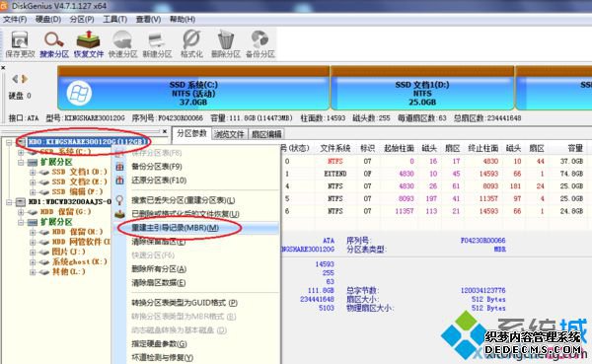Open the 硬盘(D) menu
592x364 pixels.
(x=48, y=19)
